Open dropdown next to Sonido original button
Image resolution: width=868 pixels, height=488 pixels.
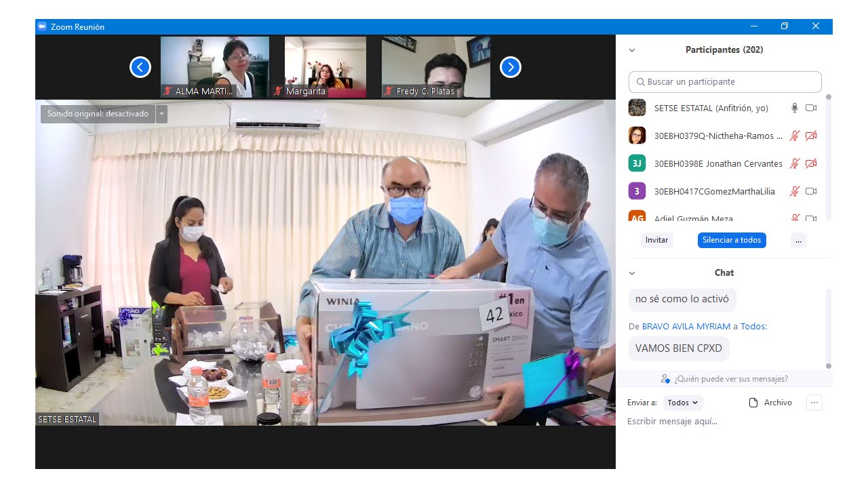161,114
